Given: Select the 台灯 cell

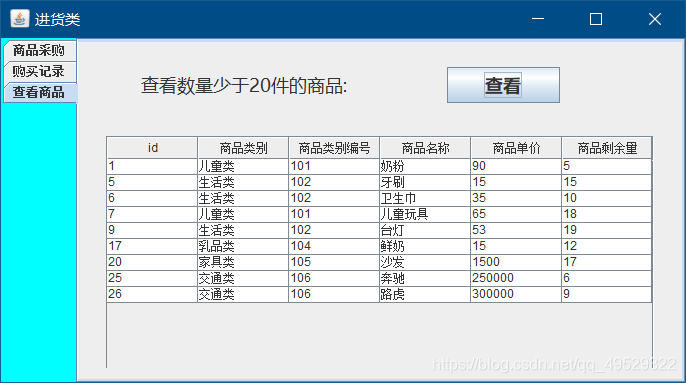Looking at the screenshot, I should pos(425,230).
